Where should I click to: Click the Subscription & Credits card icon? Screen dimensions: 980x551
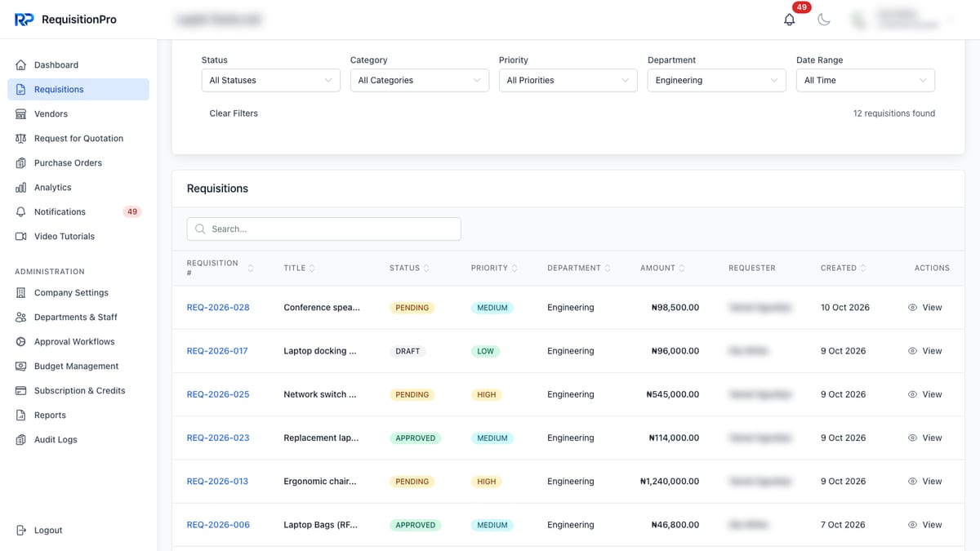[x=21, y=391]
